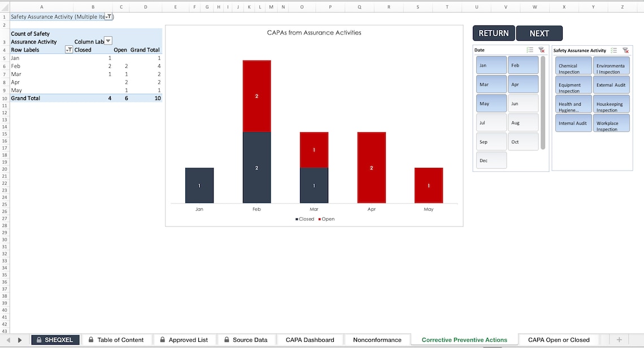644x348 pixels.
Task: Open the Safety Assurance Activity filter in cell A1
Action: [109, 17]
